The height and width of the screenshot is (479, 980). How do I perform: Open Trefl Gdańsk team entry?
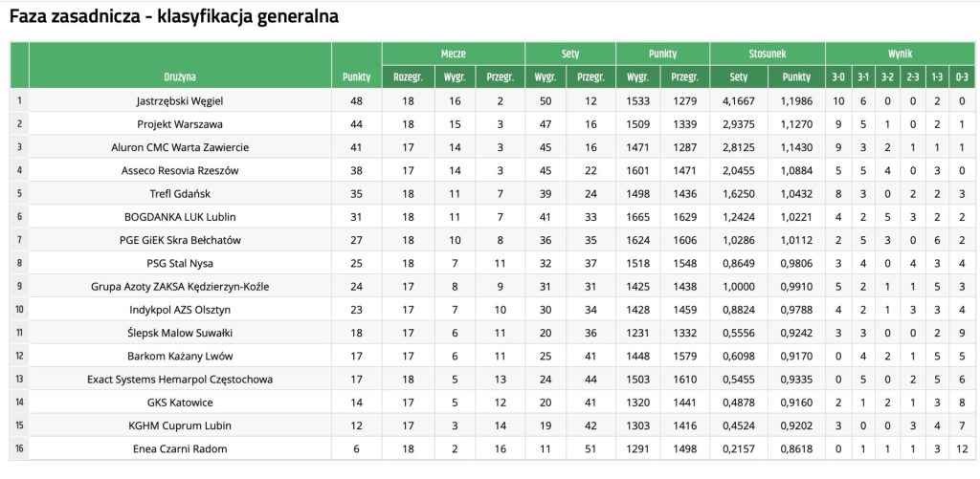179,193
